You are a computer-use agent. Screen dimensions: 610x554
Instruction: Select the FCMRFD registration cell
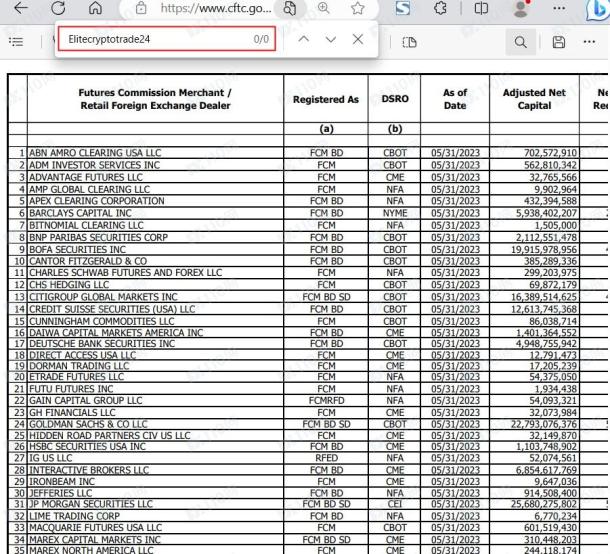326,401
